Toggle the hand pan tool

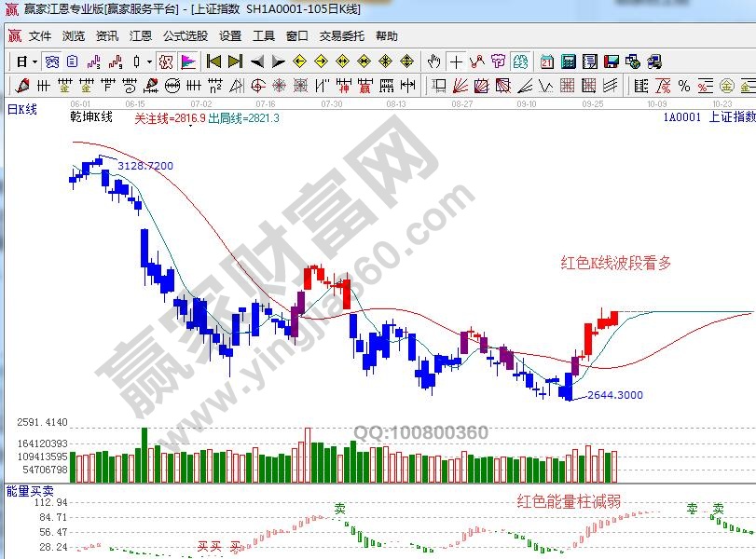coord(433,62)
